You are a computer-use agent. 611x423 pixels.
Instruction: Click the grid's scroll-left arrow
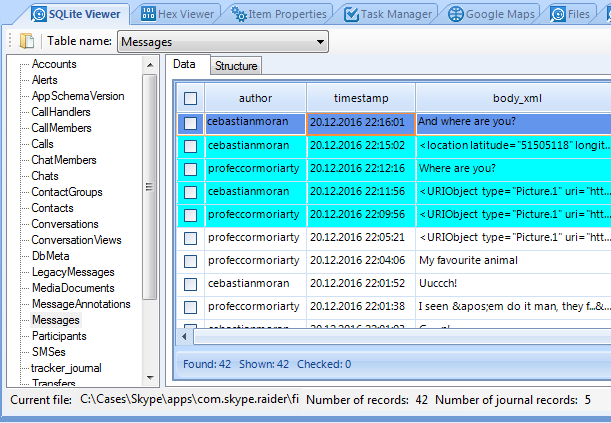[x=184, y=337]
